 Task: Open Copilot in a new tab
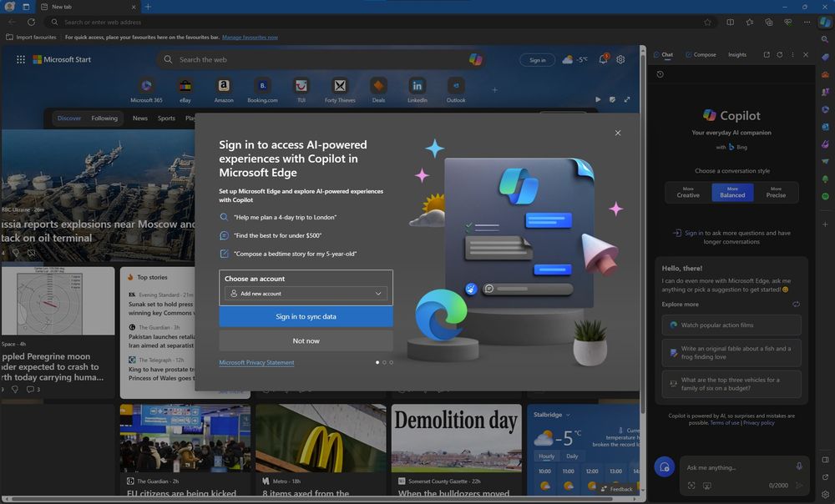(x=767, y=55)
